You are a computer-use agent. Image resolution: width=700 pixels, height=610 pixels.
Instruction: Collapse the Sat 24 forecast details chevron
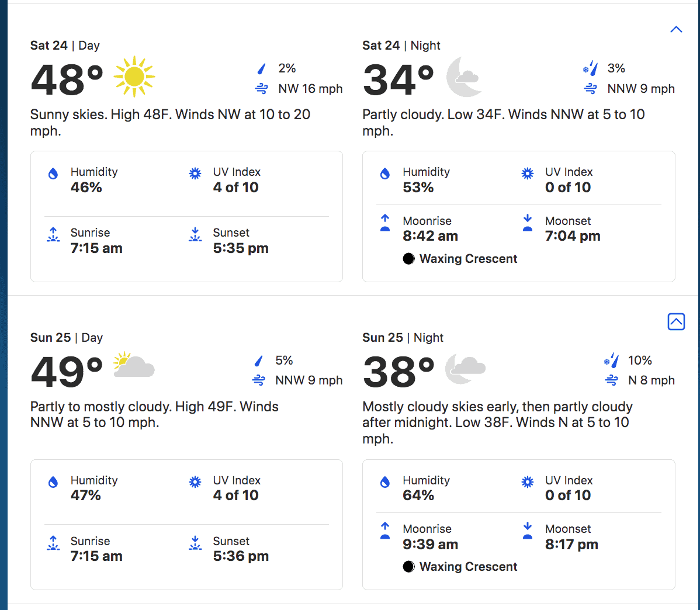[x=677, y=29]
